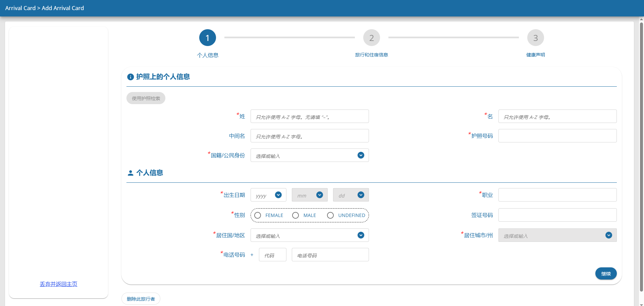Click the person icon beside 个人信息 heading
This screenshot has width=644, height=306.
[130, 173]
